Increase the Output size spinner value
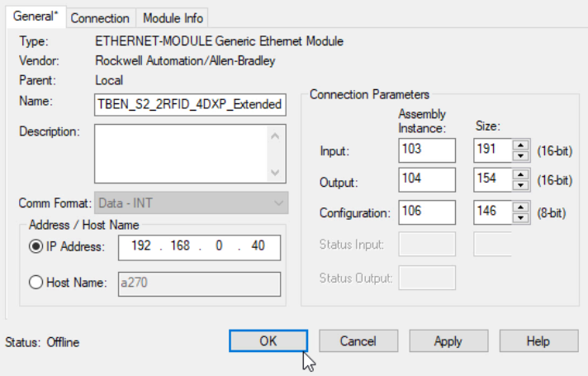The width and height of the screenshot is (588, 376). pos(520,176)
